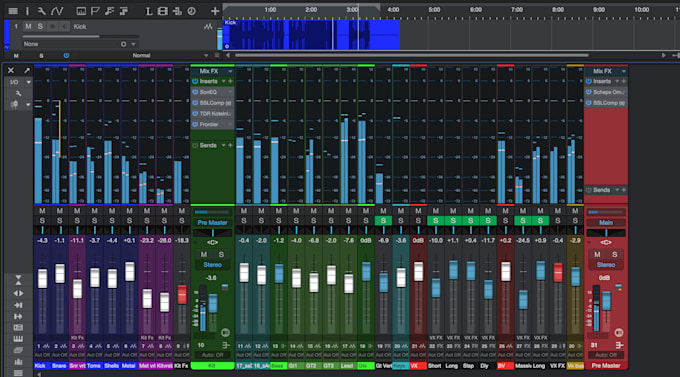Add a new track with plus icon
The height and width of the screenshot is (377, 680).
coord(215,11)
